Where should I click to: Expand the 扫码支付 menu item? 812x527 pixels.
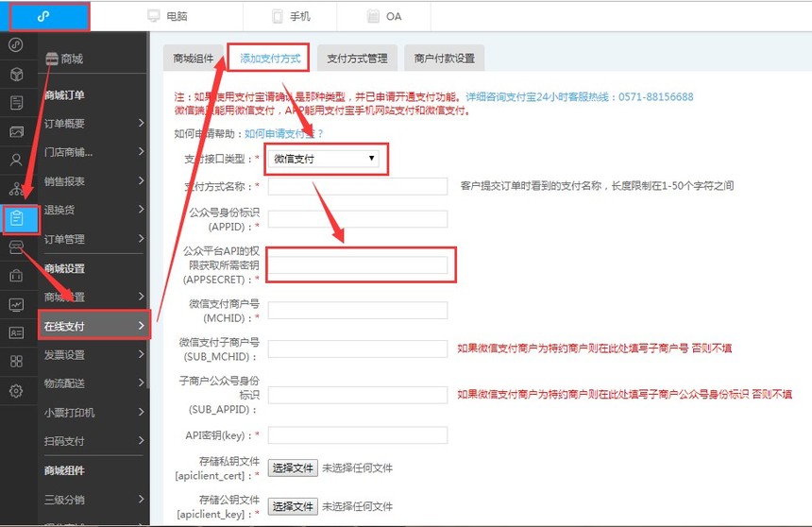[x=93, y=441]
